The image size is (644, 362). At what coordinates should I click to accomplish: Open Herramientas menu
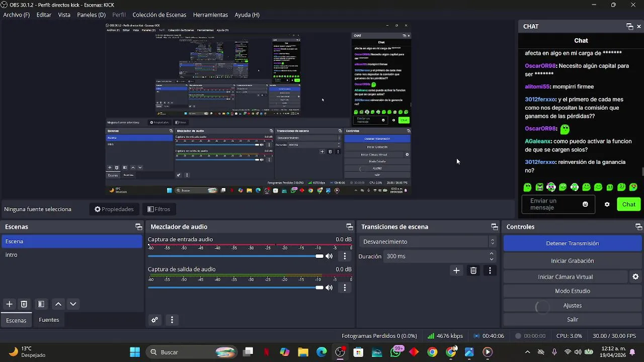click(210, 15)
